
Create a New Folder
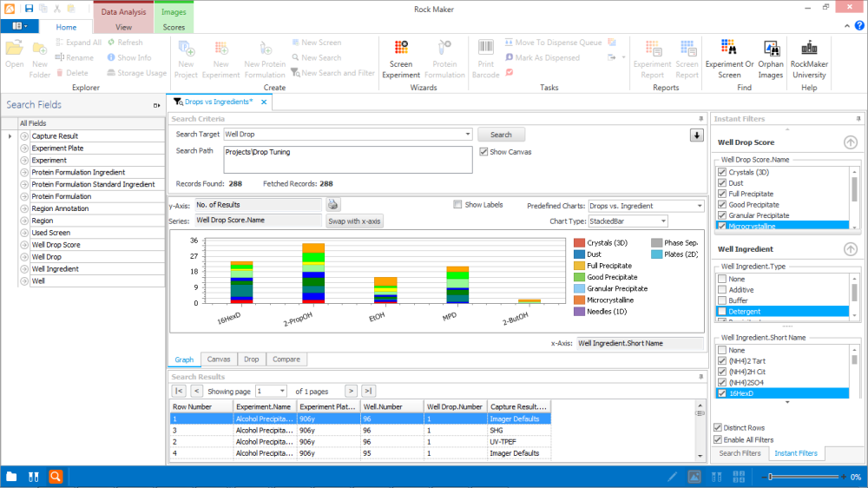tap(39, 59)
